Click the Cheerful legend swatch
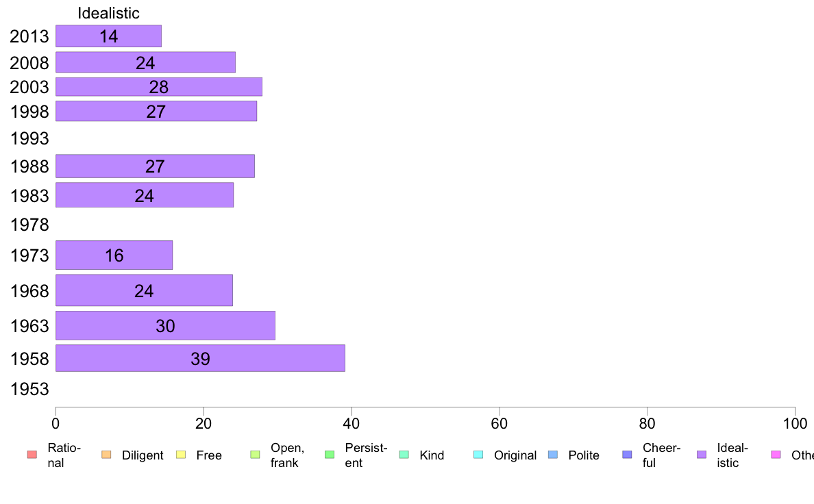The width and height of the screenshot is (814, 504). pos(627,455)
